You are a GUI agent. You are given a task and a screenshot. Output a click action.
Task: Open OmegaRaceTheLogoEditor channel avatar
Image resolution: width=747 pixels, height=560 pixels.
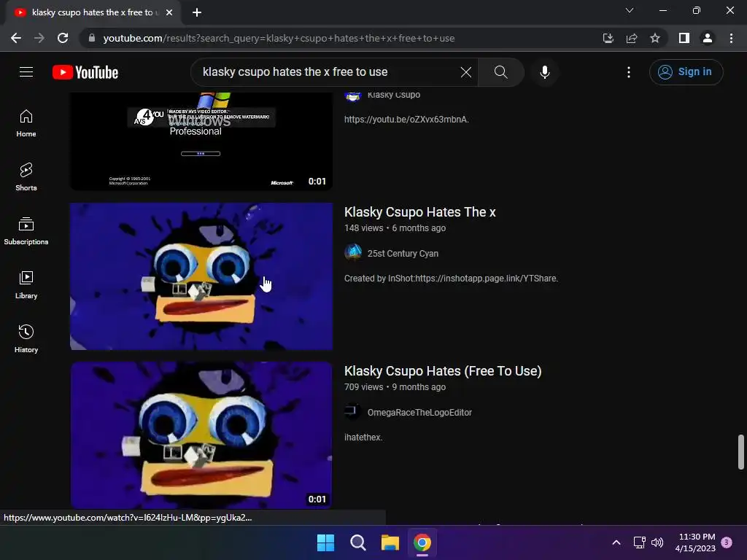(353, 411)
